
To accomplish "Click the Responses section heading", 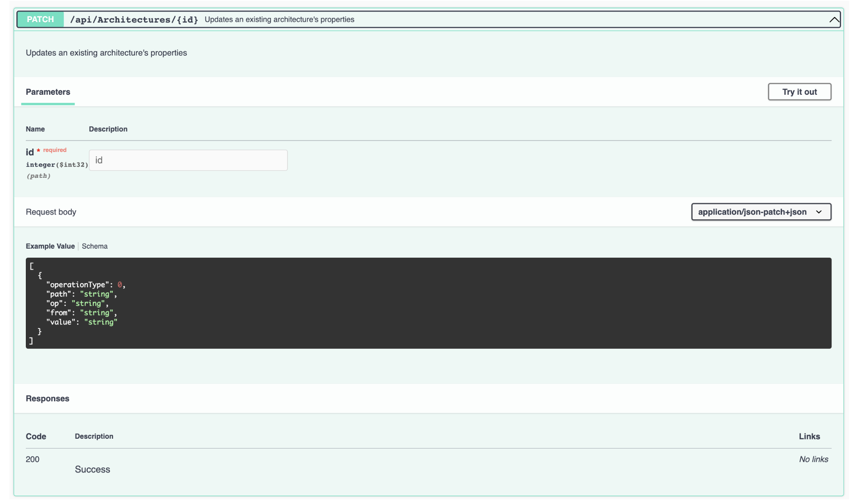I will pyautogui.click(x=47, y=398).
